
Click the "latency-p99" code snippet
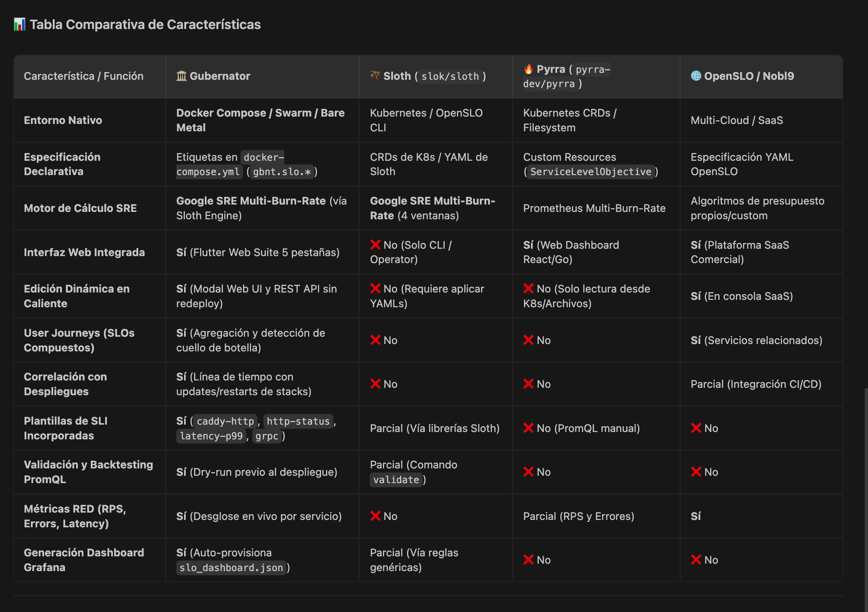pos(211,436)
